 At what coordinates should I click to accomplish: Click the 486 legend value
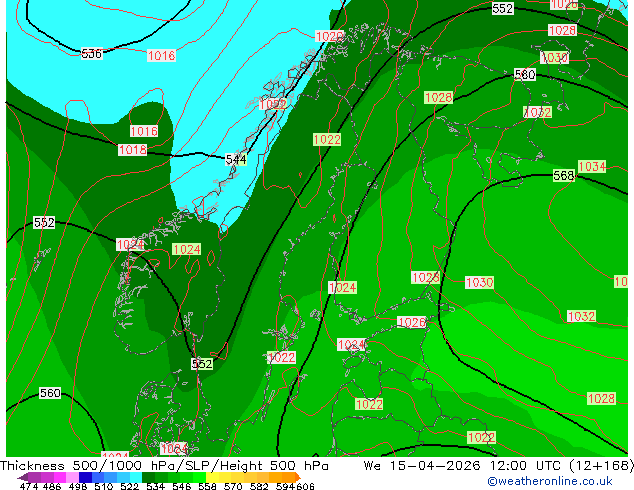52,486
